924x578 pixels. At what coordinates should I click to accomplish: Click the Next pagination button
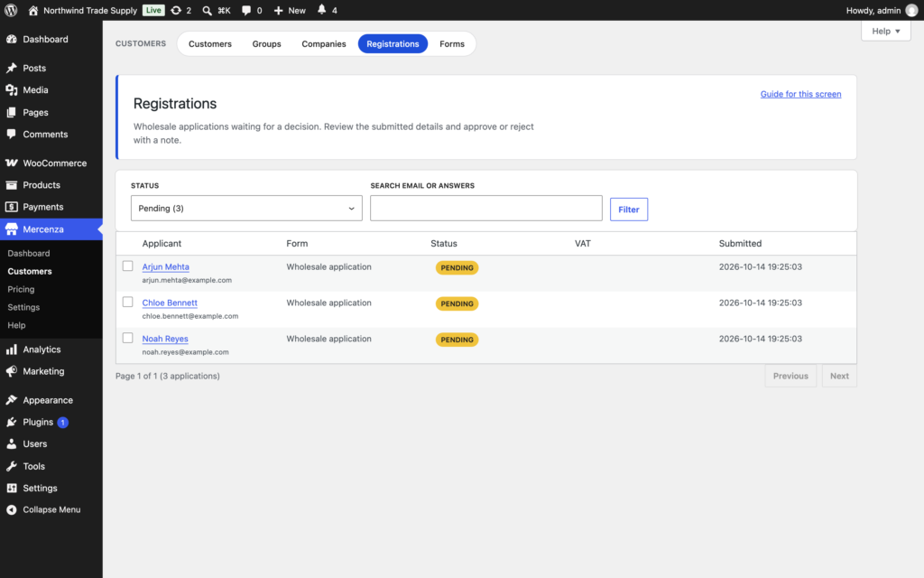pyautogui.click(x=839, y=376)
